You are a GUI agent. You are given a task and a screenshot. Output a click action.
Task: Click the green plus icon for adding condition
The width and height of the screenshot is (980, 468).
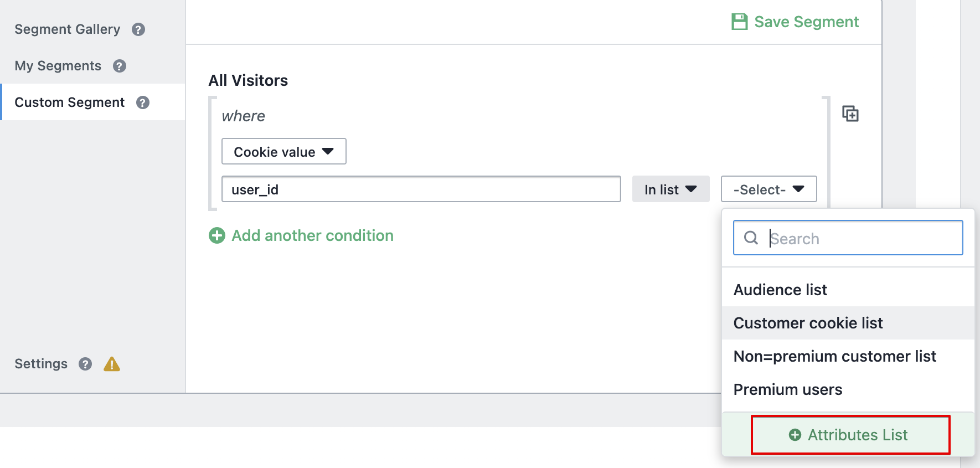[217, 235]
